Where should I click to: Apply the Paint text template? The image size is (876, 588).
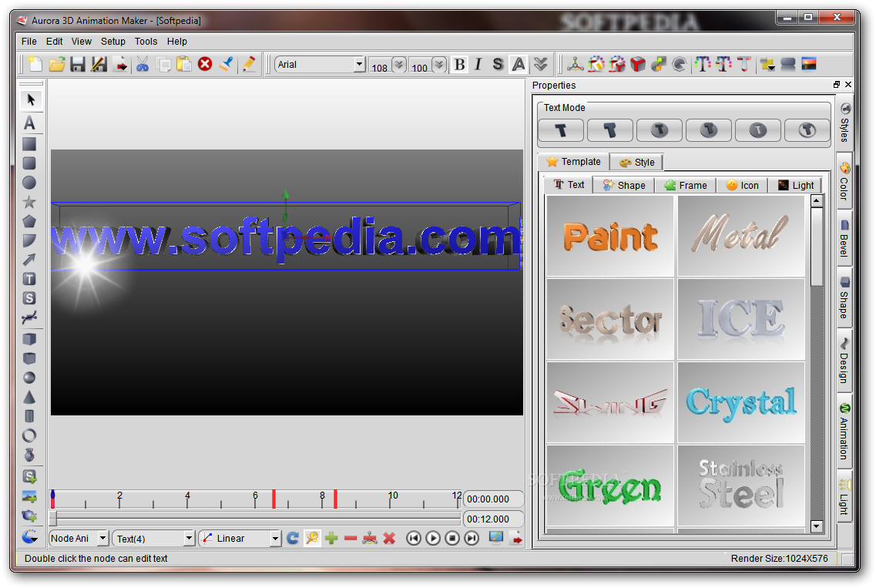[x=610, y=236]
